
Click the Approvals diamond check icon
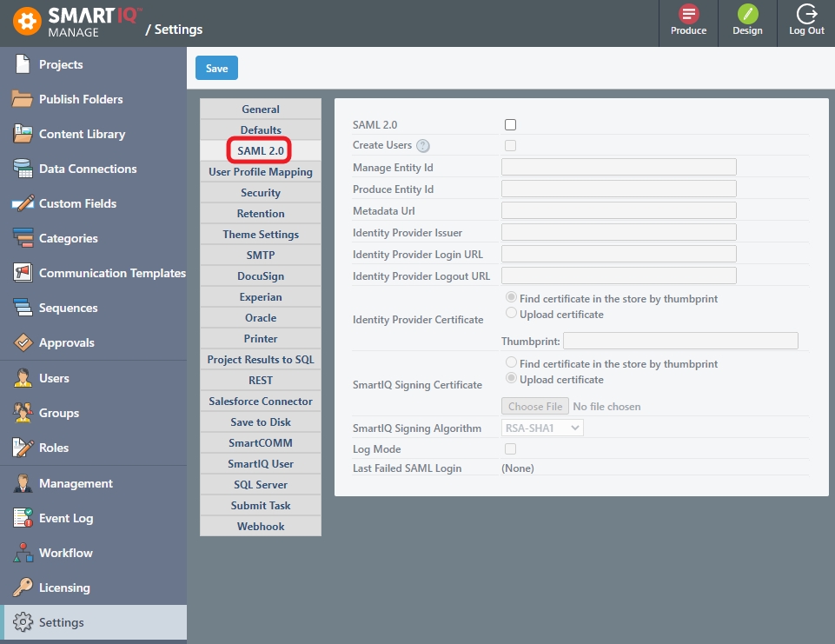pyautogui.click(x=23, y=342)
